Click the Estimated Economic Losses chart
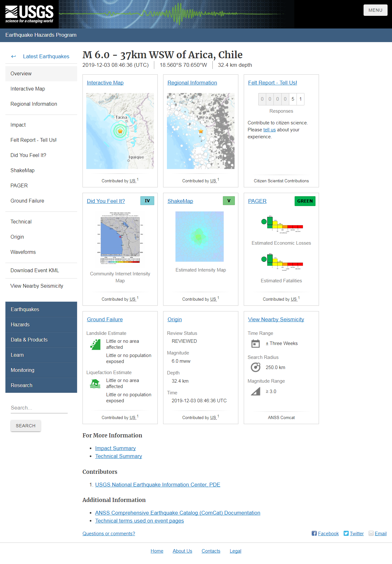Image resolution: width=392 pixels, height=564 pixels. (281, 224)
